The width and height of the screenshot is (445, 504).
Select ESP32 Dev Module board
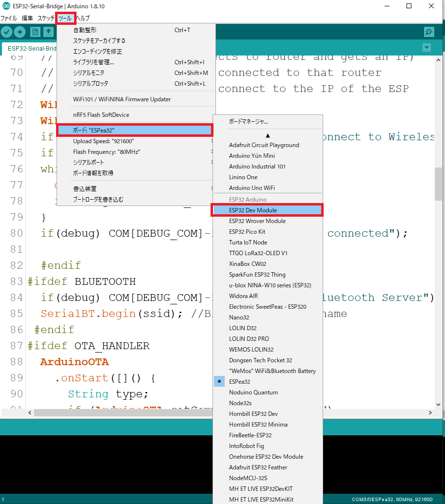coord(268,210)
